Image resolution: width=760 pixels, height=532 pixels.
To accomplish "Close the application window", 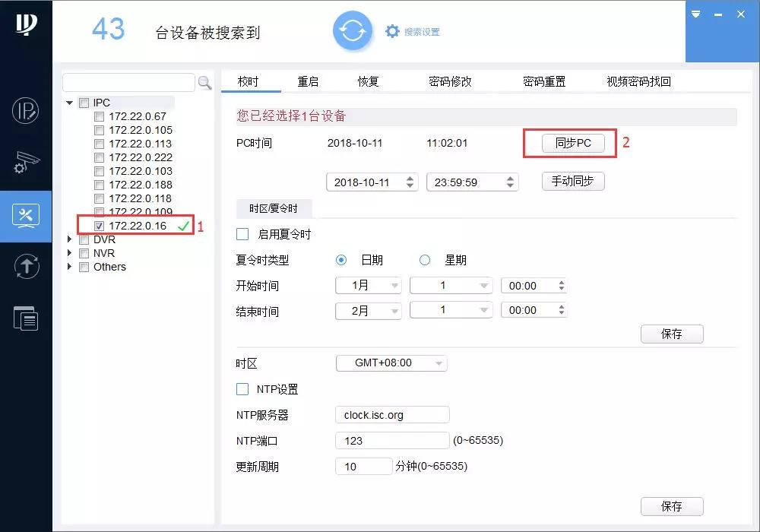I will tap(740, 14).
